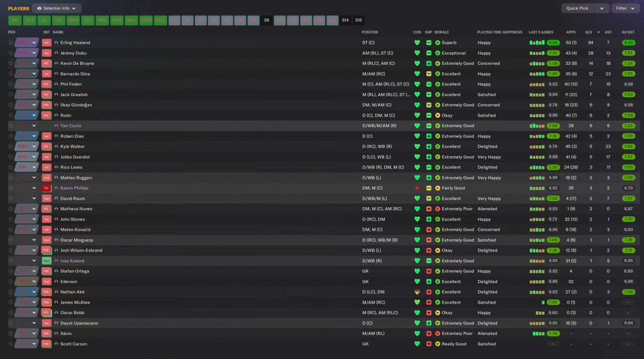
Task: Toggle the picked checkmark for Kevin De Bruyne
Action: (x=11, y=63)
